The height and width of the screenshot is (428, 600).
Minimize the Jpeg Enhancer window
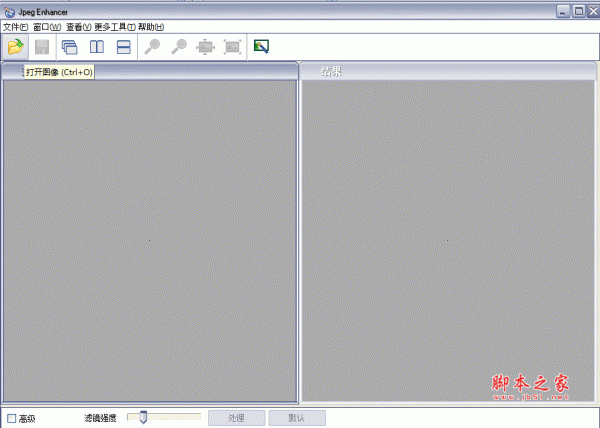563,11
